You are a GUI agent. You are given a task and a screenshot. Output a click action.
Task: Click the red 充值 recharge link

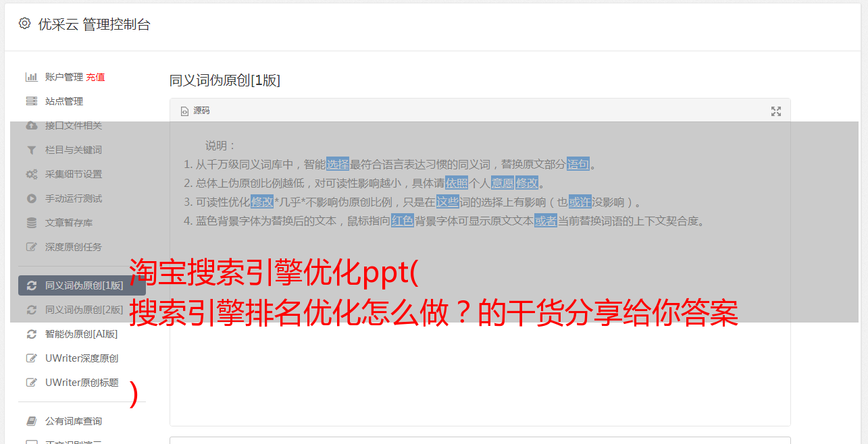point(95,77)
